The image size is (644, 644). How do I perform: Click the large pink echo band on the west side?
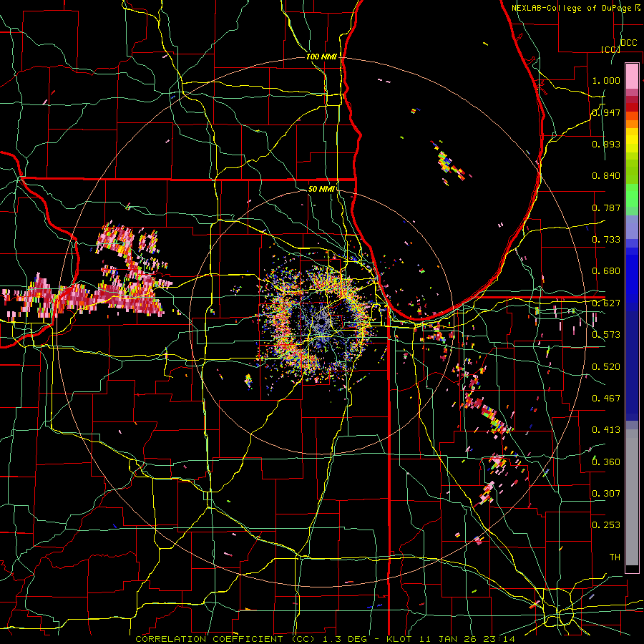87,296
